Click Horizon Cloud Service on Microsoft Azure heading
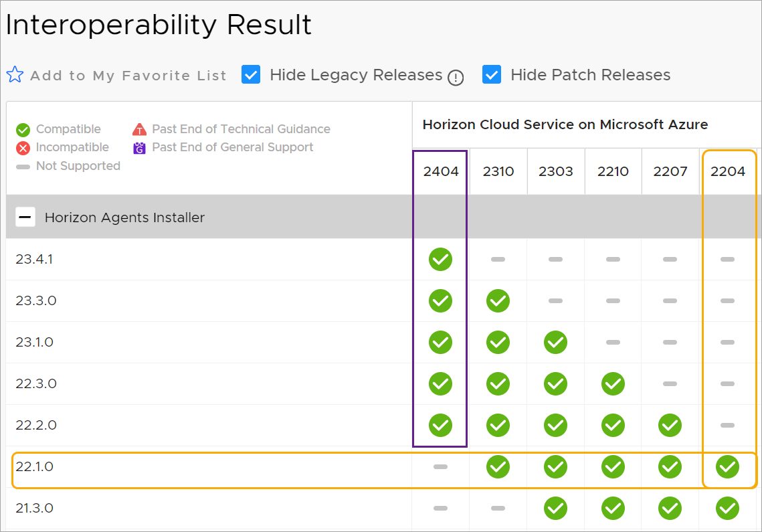Viewport: 762px width, 532px height. point(565,124)
